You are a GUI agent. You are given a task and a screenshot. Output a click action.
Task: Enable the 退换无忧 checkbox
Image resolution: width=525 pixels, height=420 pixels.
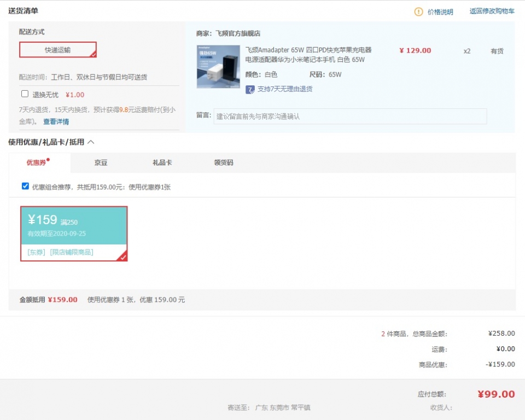(x=25, y=94)
